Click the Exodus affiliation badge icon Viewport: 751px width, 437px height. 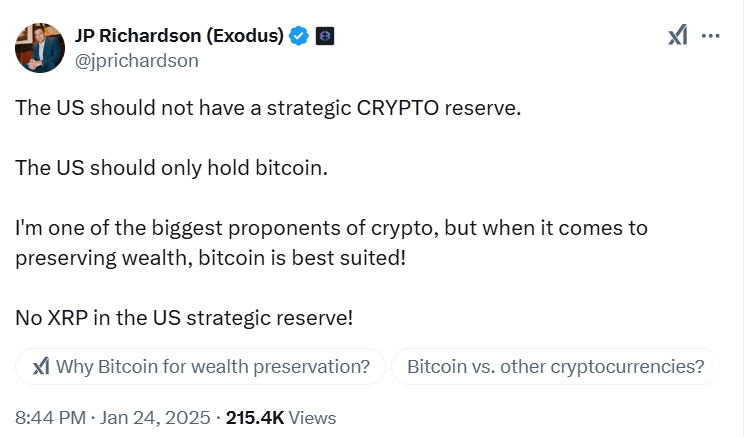[325, 36]
